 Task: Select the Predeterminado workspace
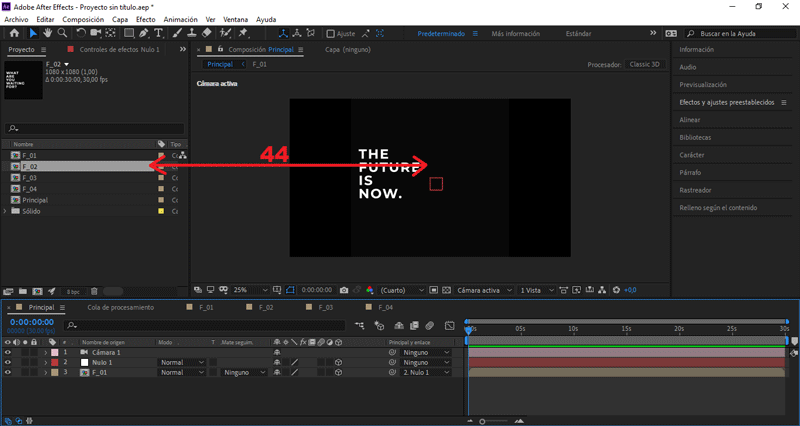441,34
